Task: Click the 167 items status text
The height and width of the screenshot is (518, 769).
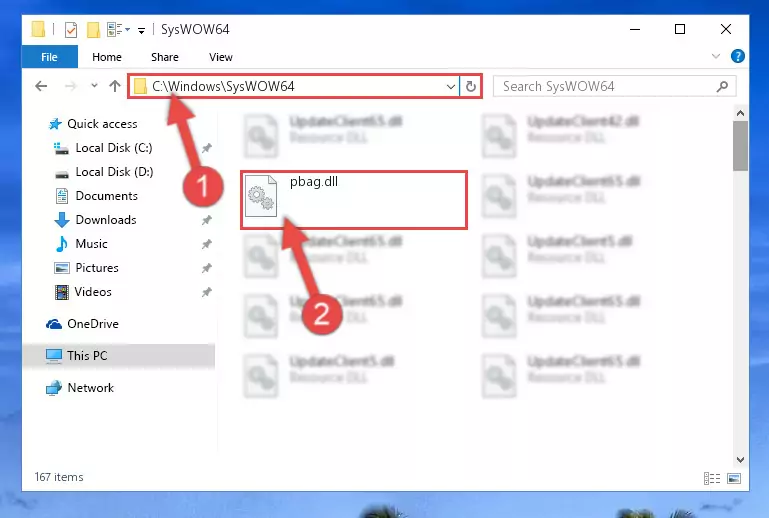Action: (59, 477)
